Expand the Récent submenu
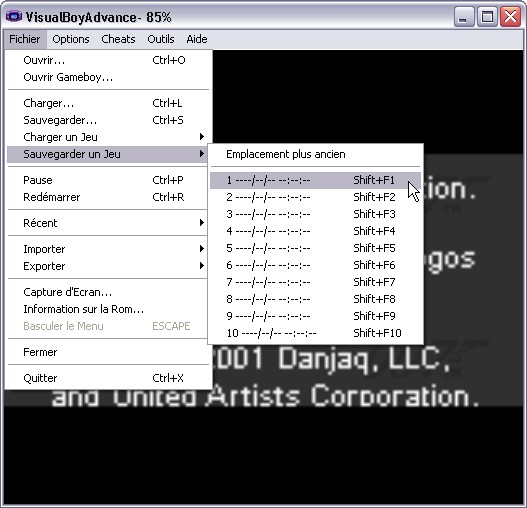 tap(108, 223)
